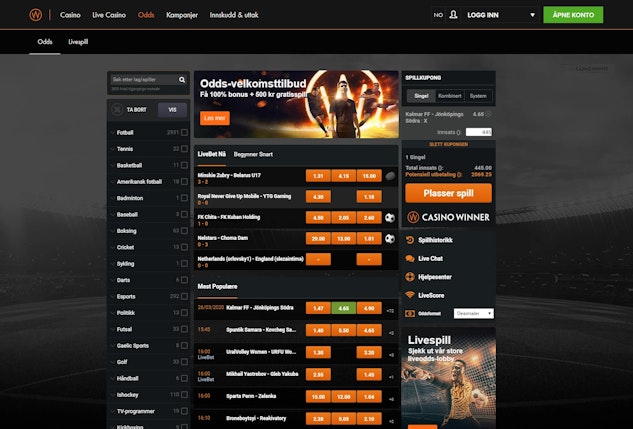The width and height of the screenshot is (633, 429).
Task: Click the user profile icon beside LOGG INN
Action: (x=453, y=15)
